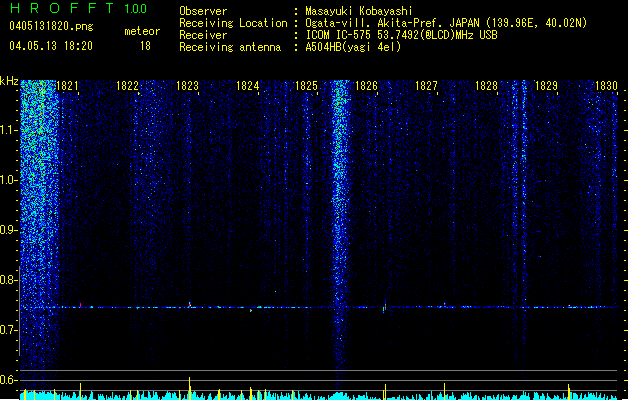Click the meteor count value 18
The height and width of the screenshot is (400, 629).
[145, 46]
